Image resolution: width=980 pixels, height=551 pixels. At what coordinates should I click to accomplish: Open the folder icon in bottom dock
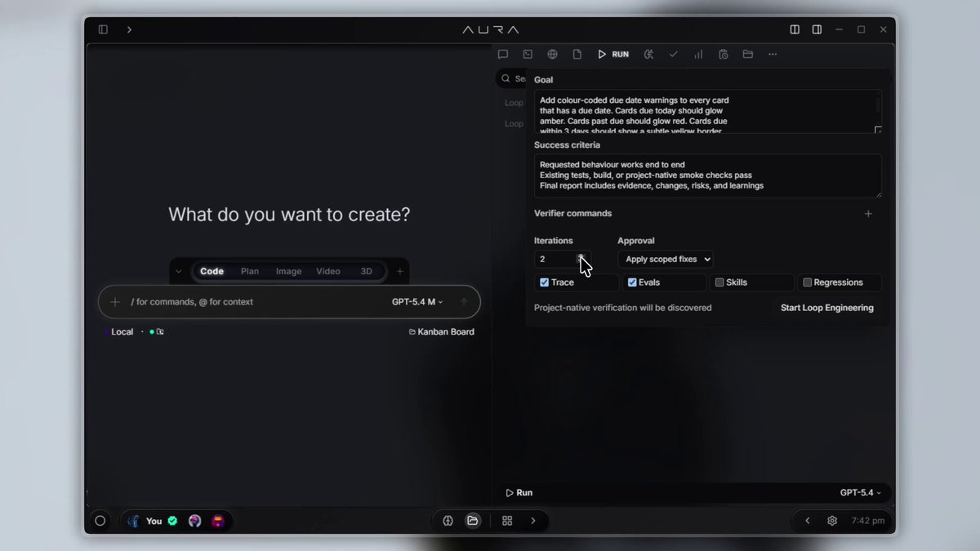coord(473,521)
